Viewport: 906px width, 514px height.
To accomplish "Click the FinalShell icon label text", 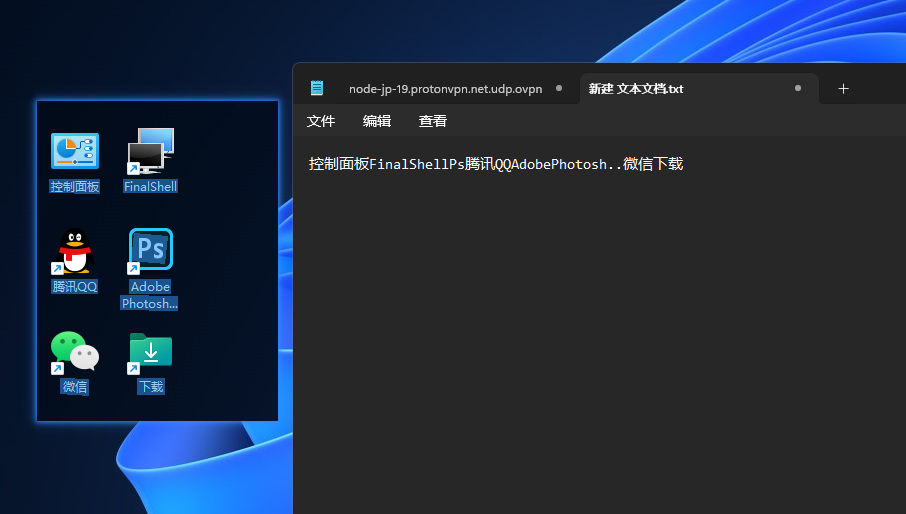I will pyautogui.click(x=150, y=187).
